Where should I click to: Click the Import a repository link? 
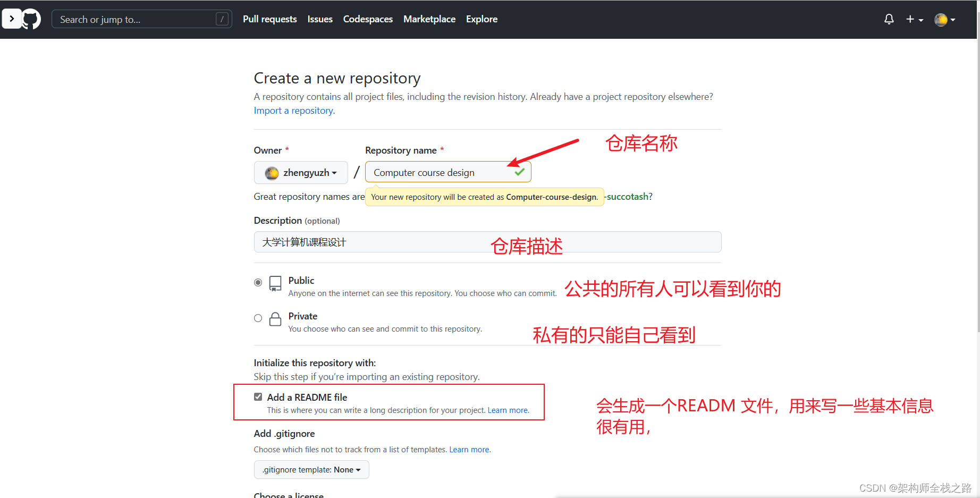tap(293, 111)
